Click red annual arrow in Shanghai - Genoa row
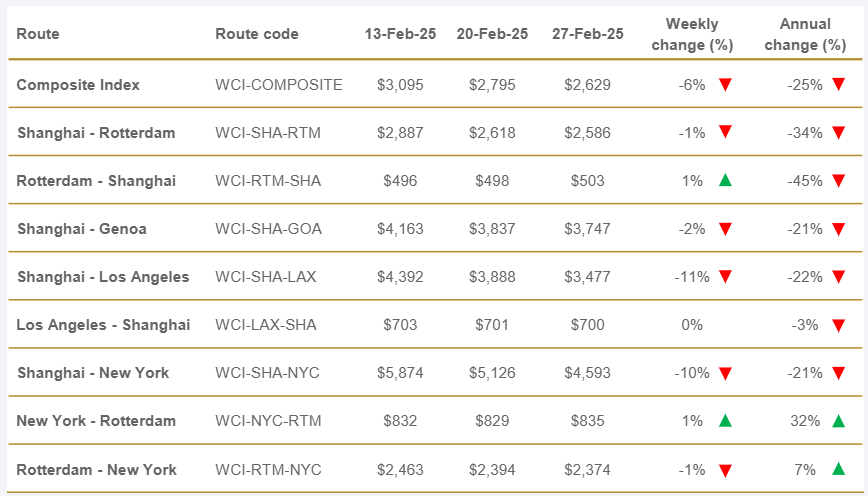This screenshot has height=496, width=868. (x=838, y=229)
